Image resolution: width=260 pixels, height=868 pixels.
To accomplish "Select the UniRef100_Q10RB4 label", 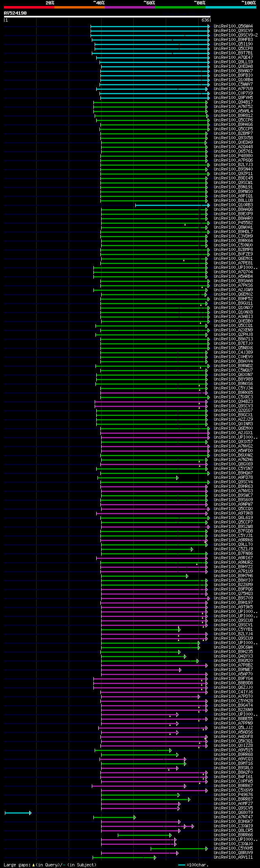I will (233, 80).
